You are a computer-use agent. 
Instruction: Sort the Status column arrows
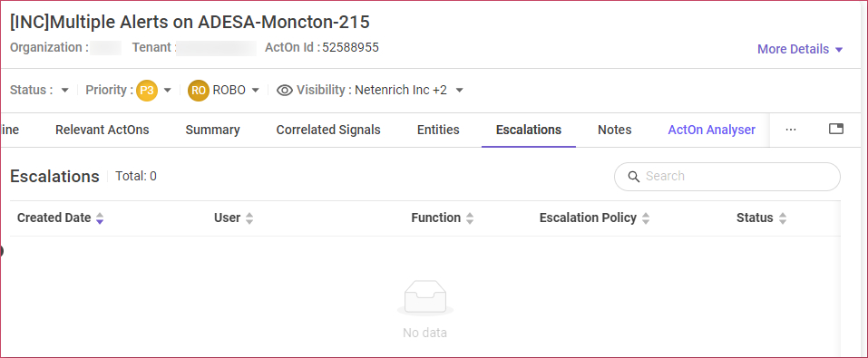coord(782,218)
